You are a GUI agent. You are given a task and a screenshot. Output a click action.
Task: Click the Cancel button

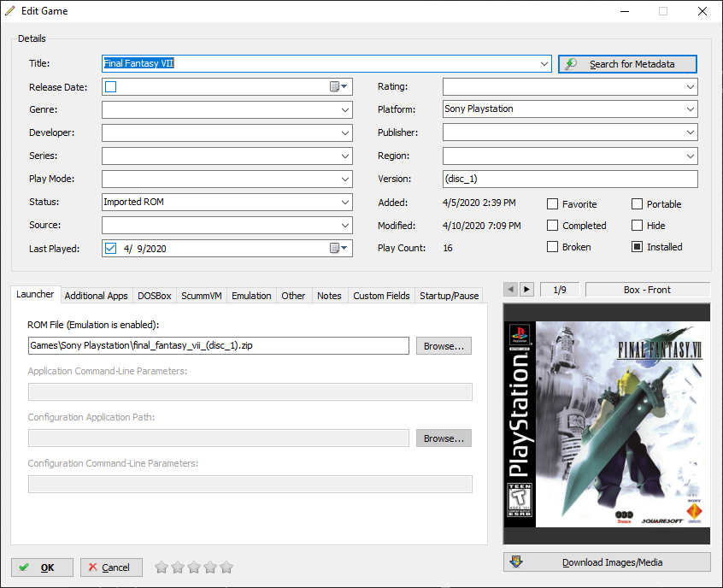[x=111, y=567]
